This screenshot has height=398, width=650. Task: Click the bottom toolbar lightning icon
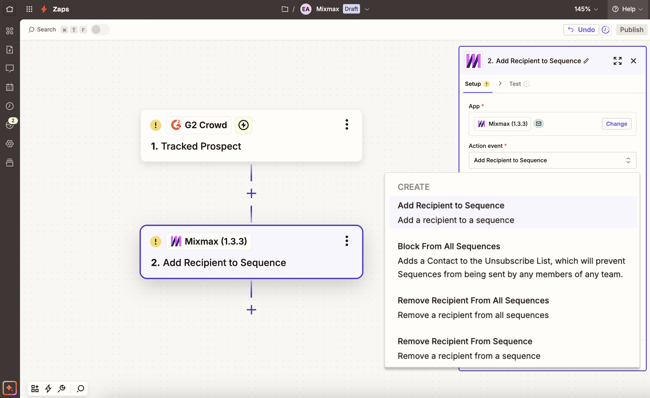pos(48,388)
